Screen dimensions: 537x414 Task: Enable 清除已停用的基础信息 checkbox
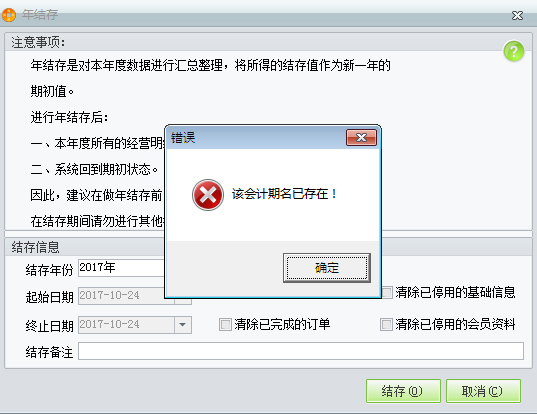coord(387,292)
